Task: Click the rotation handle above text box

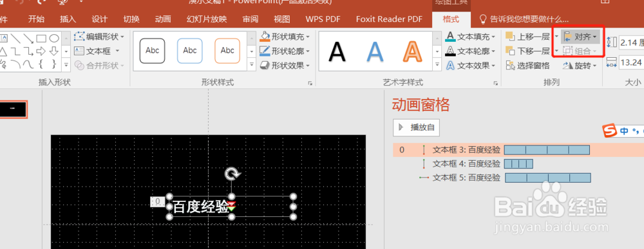Action: point(232,174)
